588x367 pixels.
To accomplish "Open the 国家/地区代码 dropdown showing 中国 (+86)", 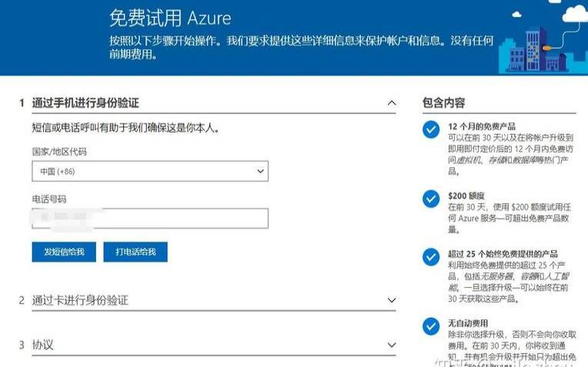I will coord(150,172).
